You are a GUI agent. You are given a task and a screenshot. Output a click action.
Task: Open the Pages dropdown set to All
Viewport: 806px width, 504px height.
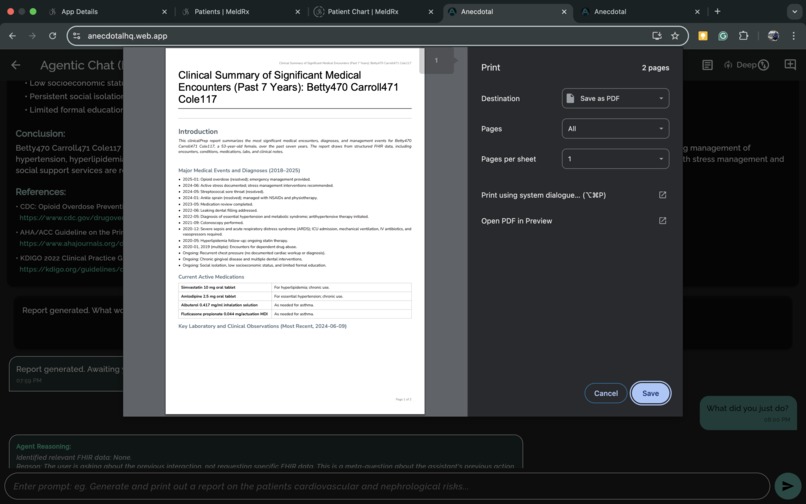coord(615,129)
